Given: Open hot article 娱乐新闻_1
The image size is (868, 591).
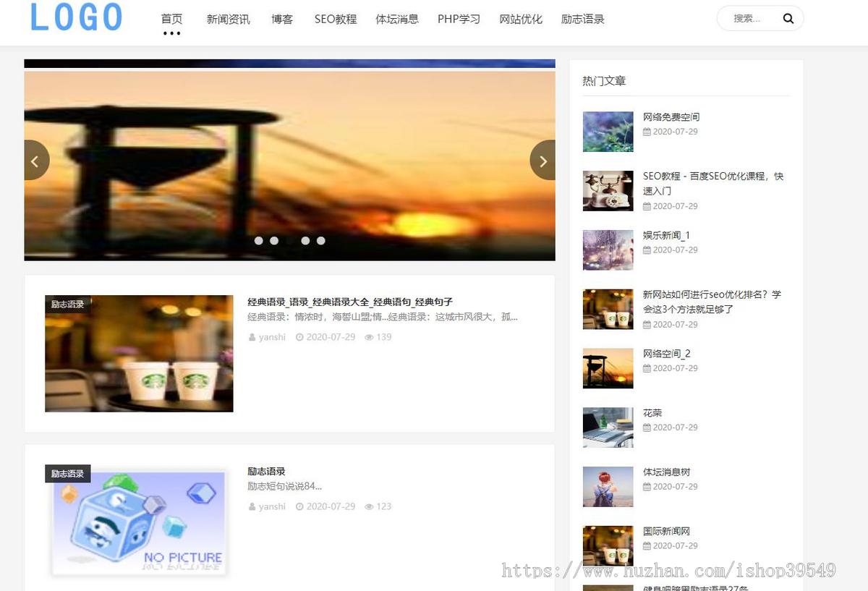Looking at the screenshot, I should pos(666,236).
